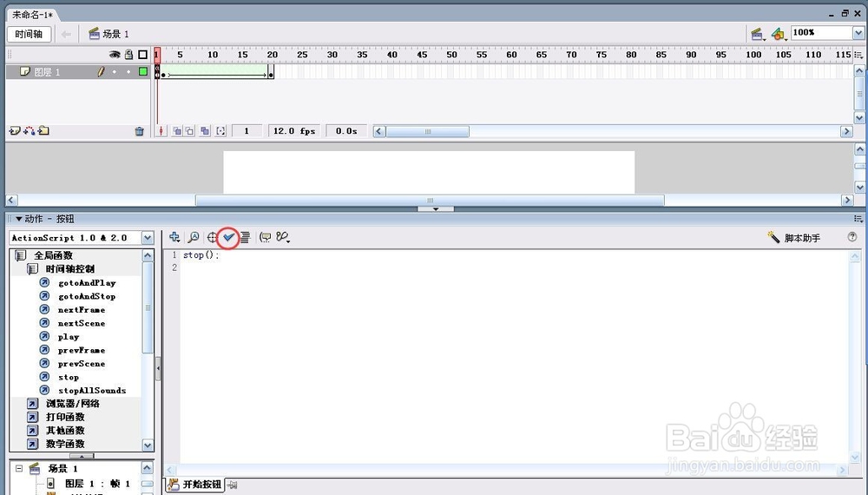Image resolution: width=868 pixels, height=495 pixels.
Task: Collapse the 全局函数 category
Action: [x=21, y=255]
